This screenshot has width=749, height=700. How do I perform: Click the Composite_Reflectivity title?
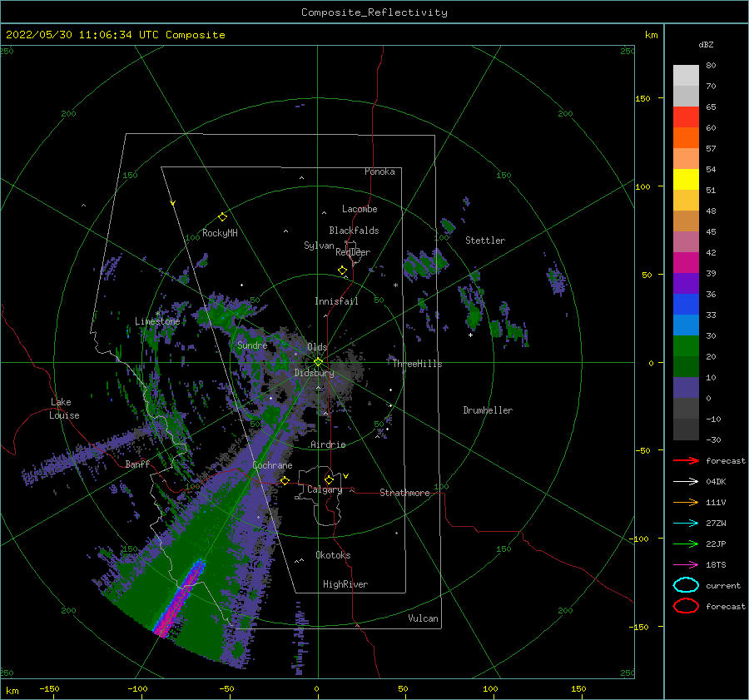click(x=374, y=12)
